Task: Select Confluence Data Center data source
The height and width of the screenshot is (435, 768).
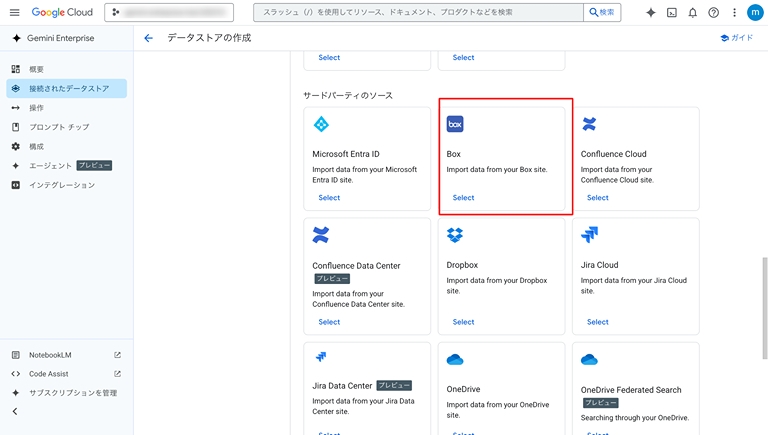Action: coord(329,322)
